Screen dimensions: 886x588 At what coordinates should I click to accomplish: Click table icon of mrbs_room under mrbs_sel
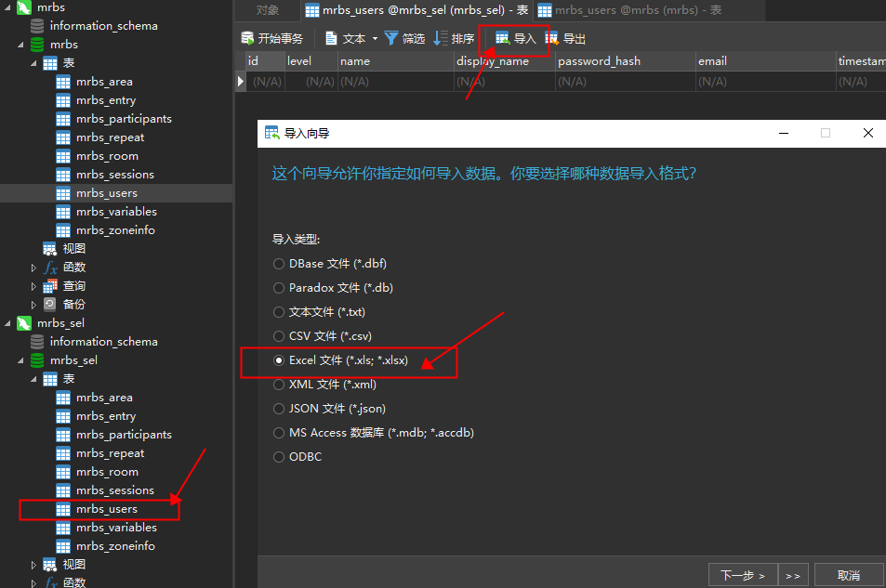(x=63, y=472)
